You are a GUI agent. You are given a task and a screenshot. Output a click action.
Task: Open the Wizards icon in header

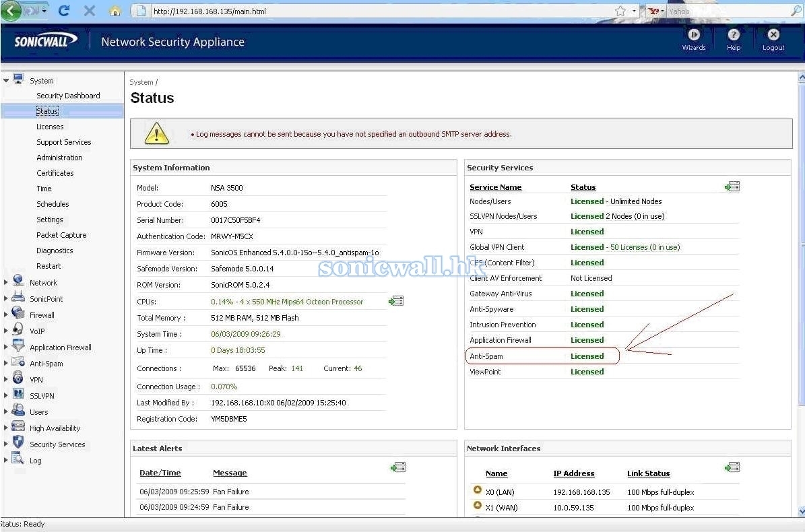(x=694, y=34)
